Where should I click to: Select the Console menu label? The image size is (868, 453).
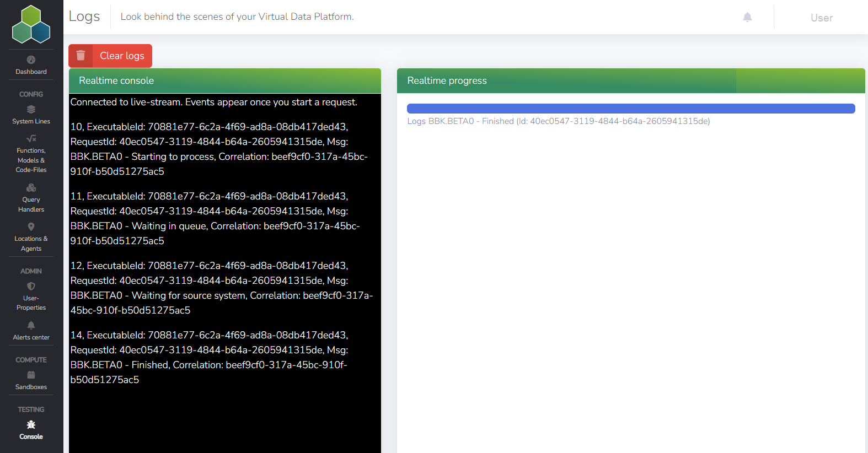(x=31, y=436)
